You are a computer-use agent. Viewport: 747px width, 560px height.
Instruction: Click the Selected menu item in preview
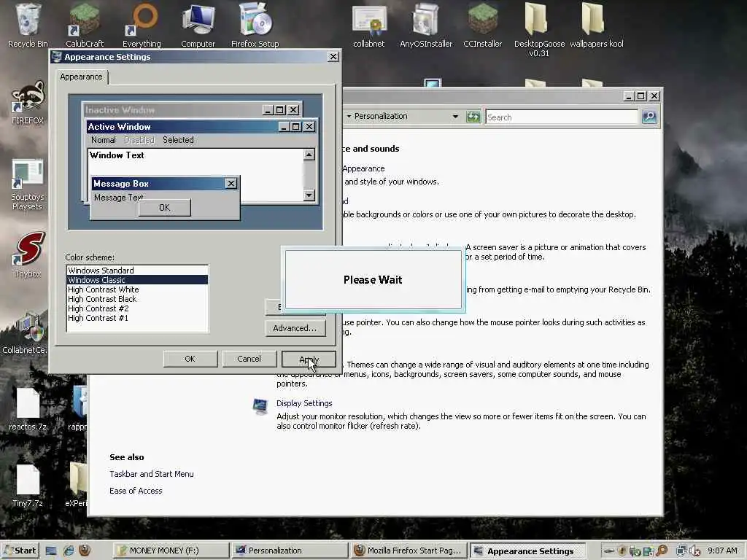[178, 140]
